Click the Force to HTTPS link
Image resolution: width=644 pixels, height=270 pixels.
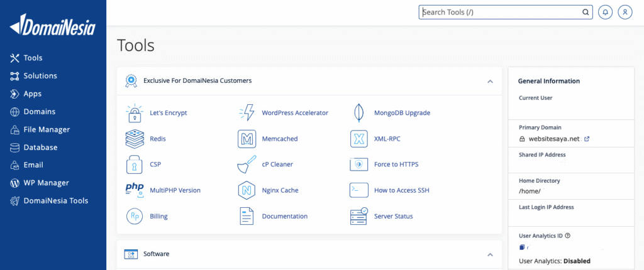click(396, 165)
